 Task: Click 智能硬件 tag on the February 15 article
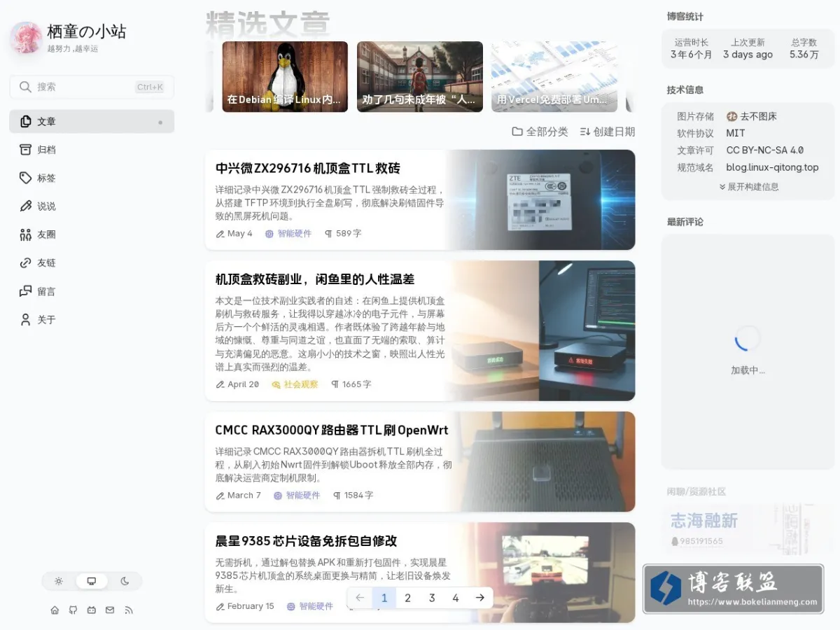pos(310,606)
